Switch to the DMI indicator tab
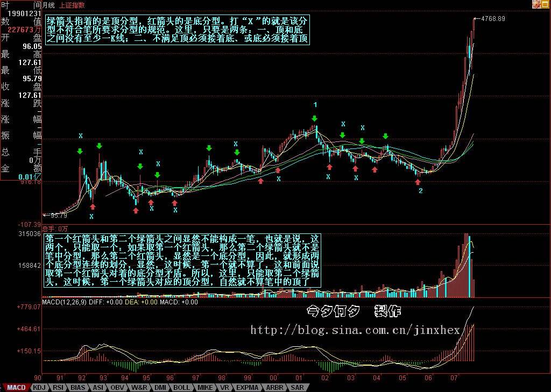This screenshot has height=392, width=551. coord(160,387)
